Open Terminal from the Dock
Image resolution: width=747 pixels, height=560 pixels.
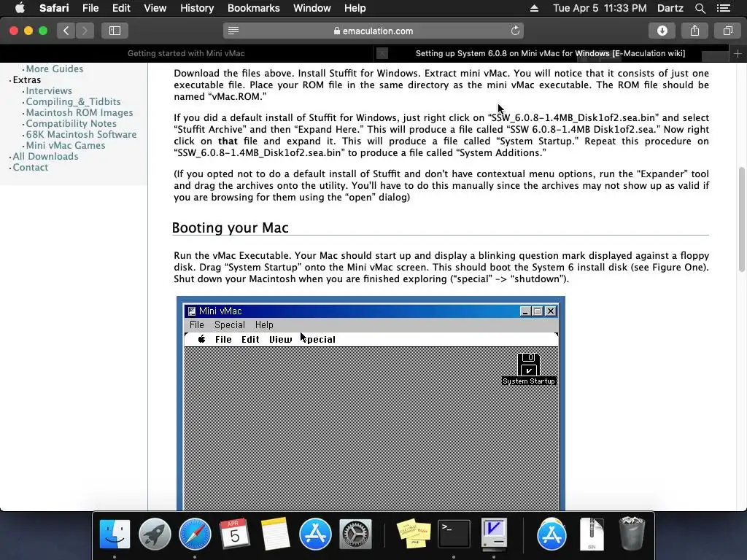point(454,534)
